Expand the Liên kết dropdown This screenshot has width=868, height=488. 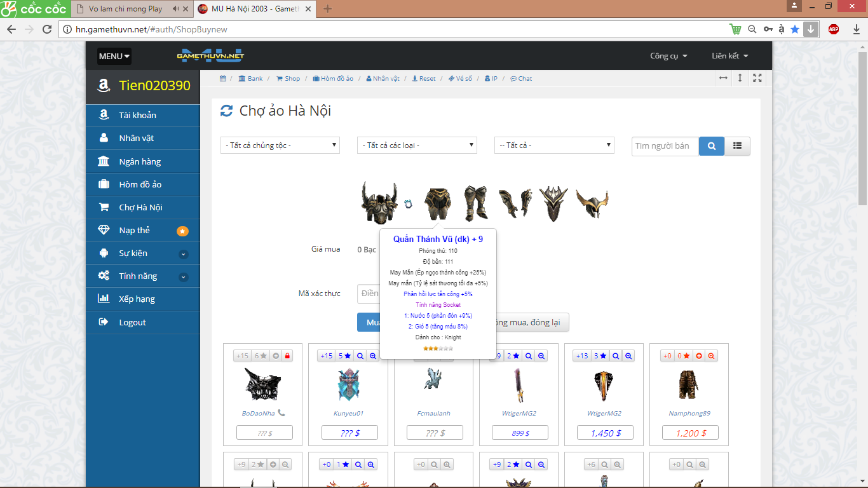point(729,56)
